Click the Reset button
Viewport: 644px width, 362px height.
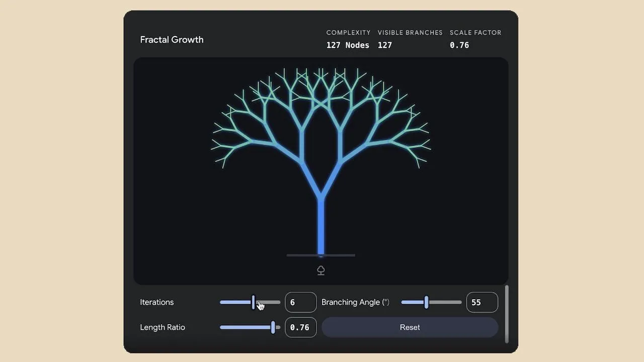click(x=410, y=327)
